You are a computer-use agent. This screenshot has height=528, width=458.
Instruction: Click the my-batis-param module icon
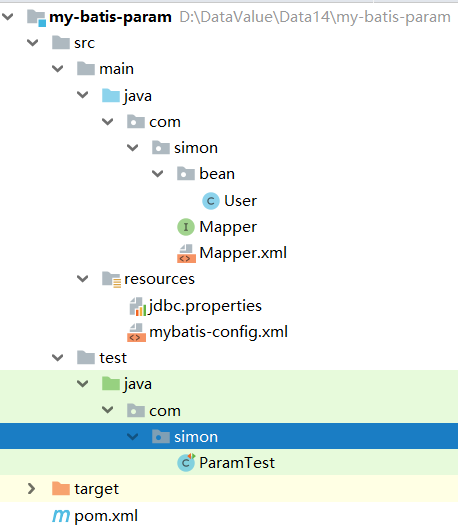pos(36,18)
